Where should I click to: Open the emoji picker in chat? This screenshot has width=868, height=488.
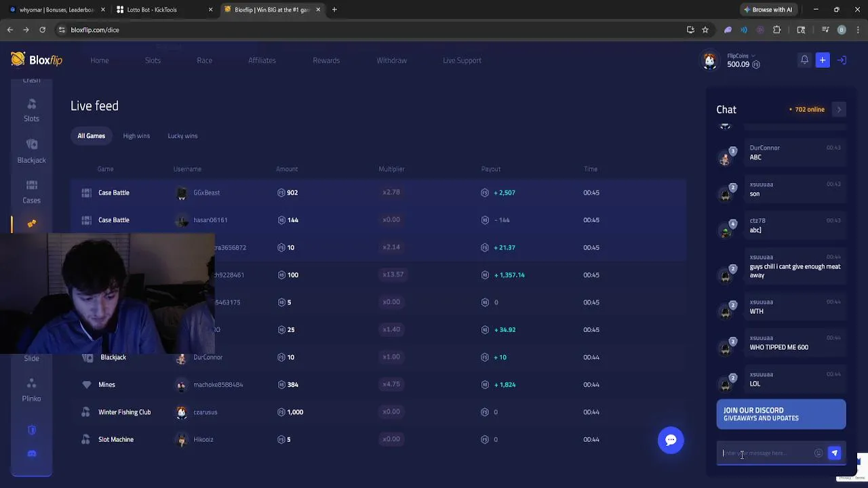click(818, 453)
